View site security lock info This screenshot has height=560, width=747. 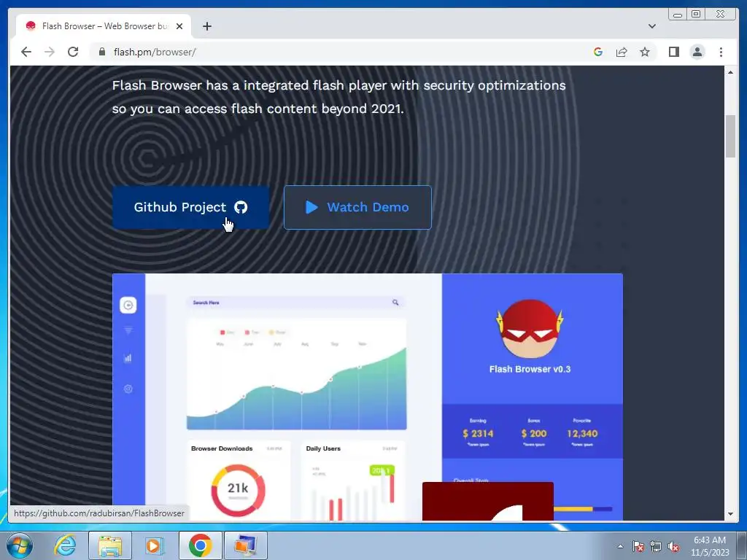tap(102, 52)
